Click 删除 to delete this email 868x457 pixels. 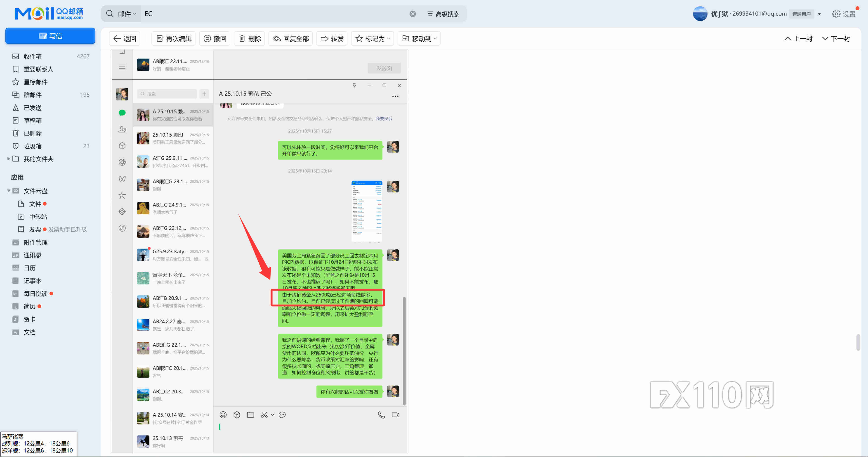pyautogui.click(x=250, y=39)
